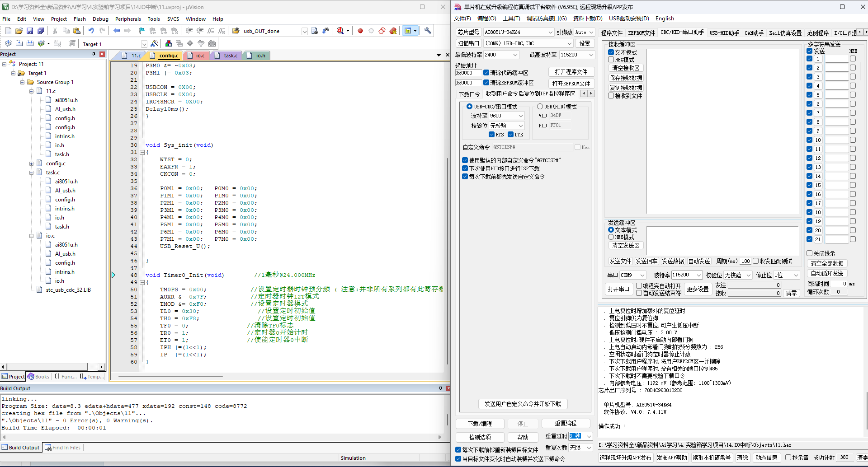Screen dimensions: 868x467
Task: Open the µVision Target 1 dropdown
Action: (144, 44)
